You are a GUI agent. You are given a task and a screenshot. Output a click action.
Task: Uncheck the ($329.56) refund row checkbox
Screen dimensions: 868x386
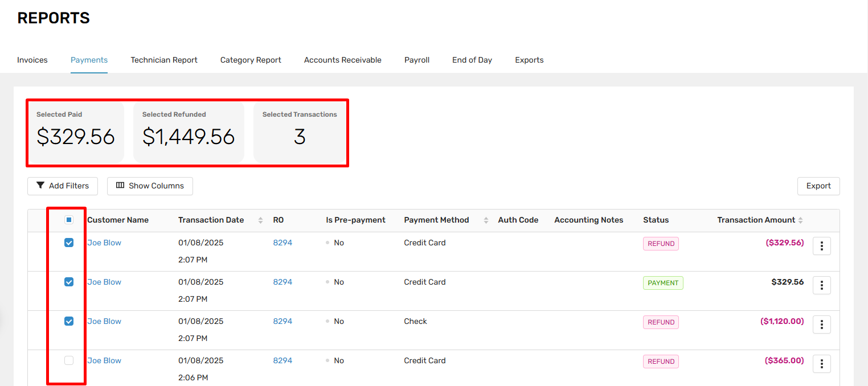point(69,243)
